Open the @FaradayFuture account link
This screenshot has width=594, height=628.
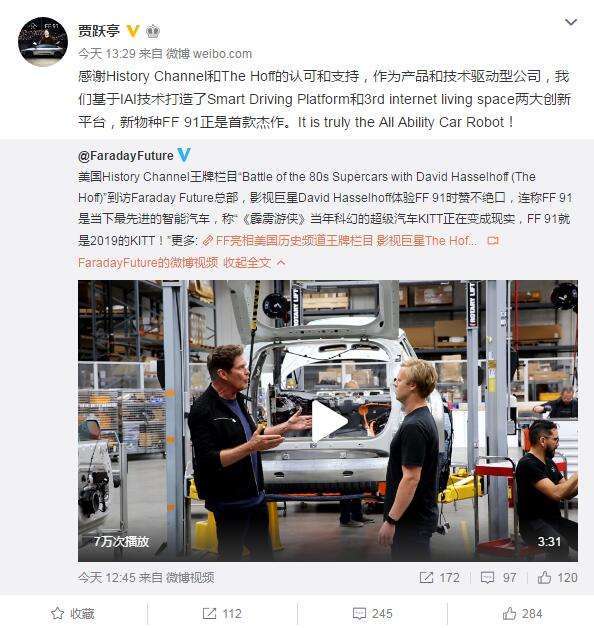point(126,156)
